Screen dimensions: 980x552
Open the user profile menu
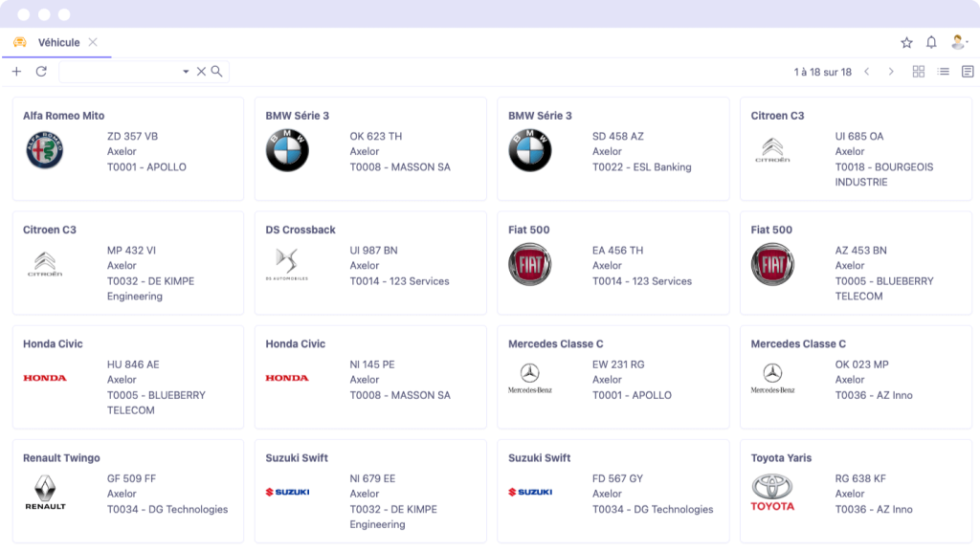959,42
